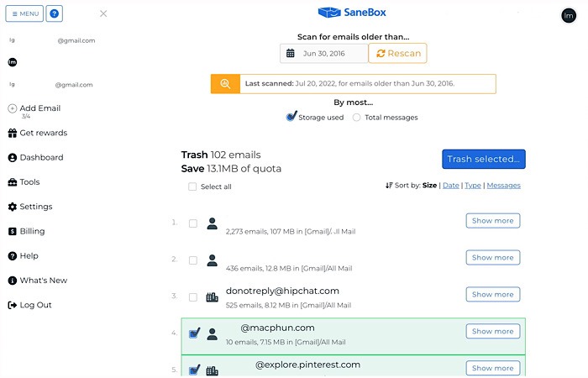Show more for the 436 emails row
Screen dimensions: 588x378
tap(493, 258)
